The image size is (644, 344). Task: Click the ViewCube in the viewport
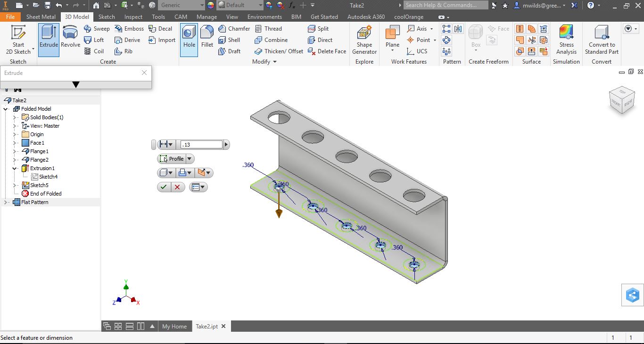point(622,99)
